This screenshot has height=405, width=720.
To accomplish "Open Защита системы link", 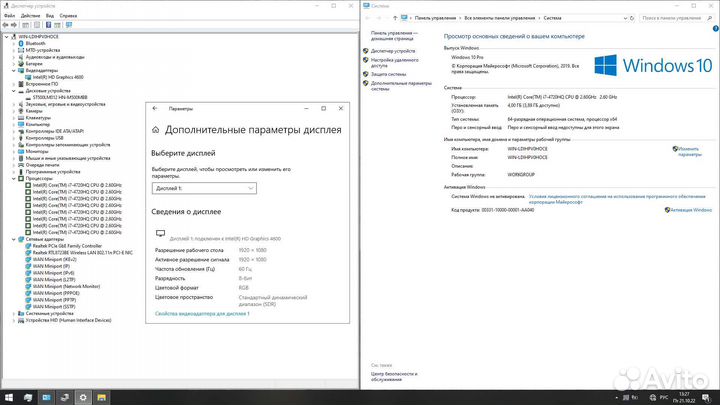I will [x=388, y=74].
